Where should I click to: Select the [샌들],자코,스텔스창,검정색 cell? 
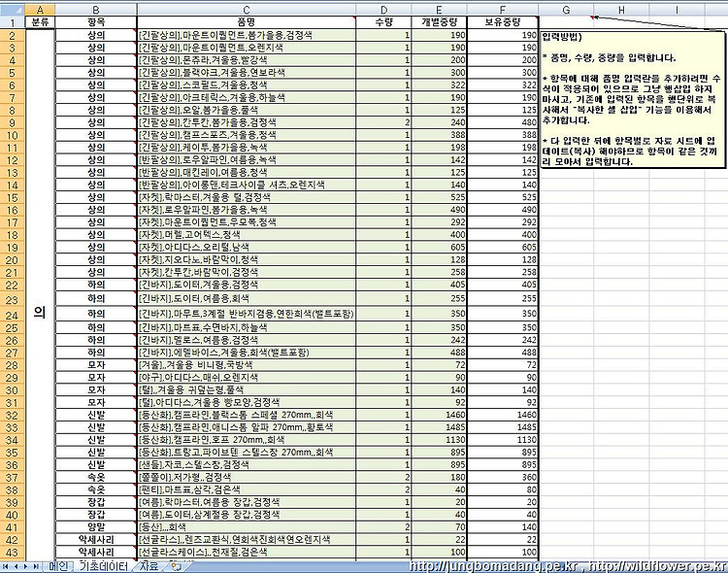[247, 465]
